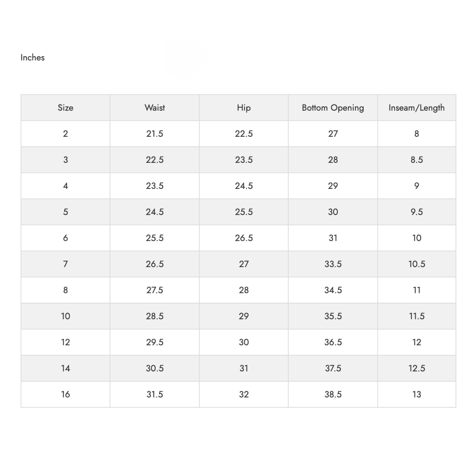Select bottom opening value 35.5
Screen dimensions: 476x476
click(333, 316)
